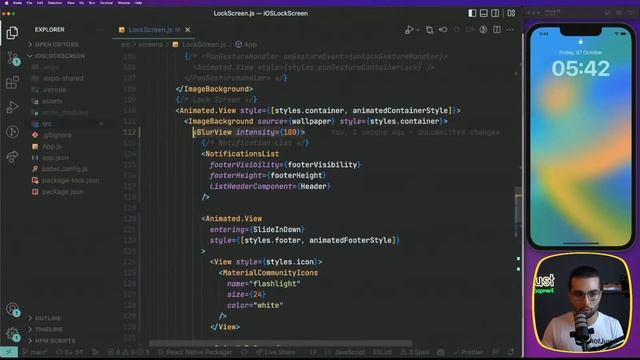
Task: Click the horizontal scrollbar of the editor
Action: pos(280,343)
